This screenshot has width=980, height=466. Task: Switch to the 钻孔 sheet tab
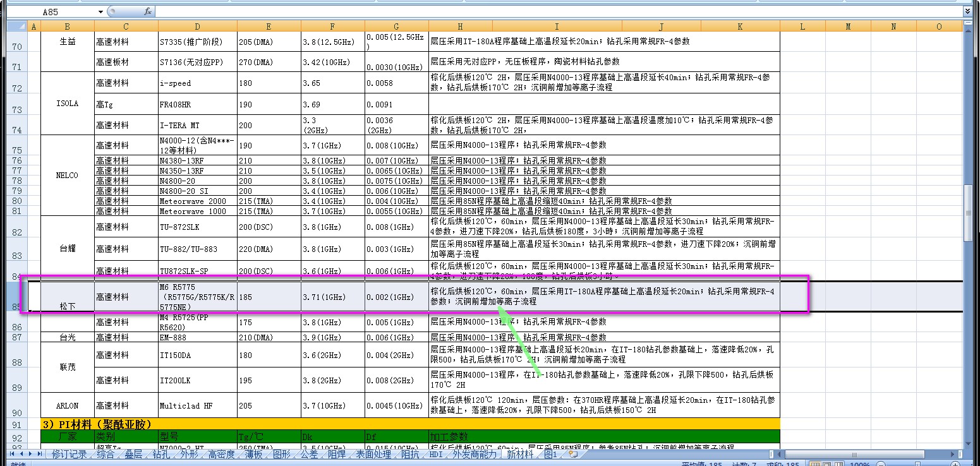point(161,454)
